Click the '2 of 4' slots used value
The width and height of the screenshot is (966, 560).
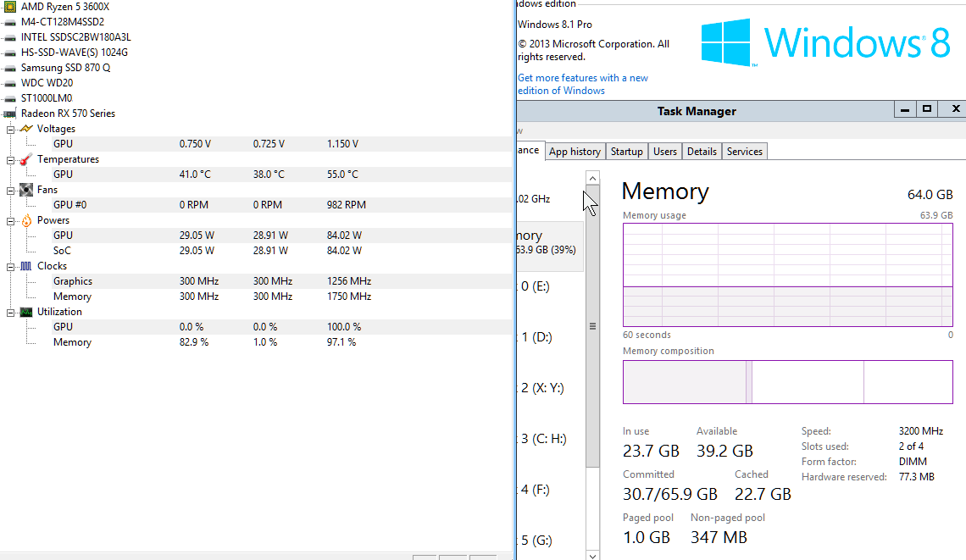tap(911, 446)
